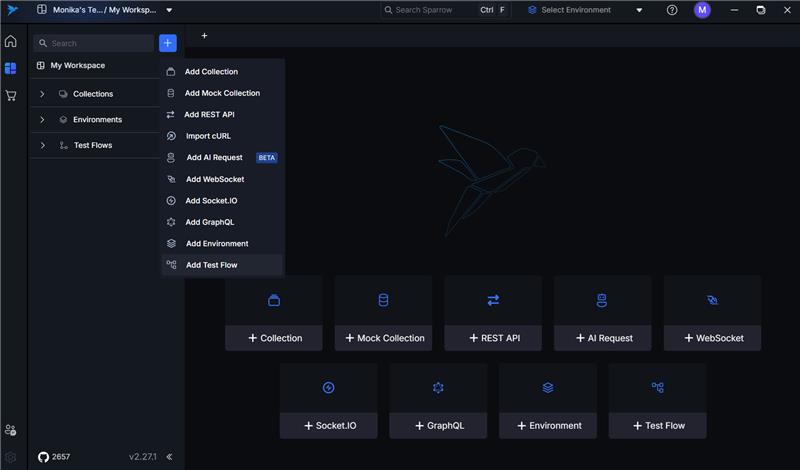This screenshot has width=800, height=470.
Task: Choose Add GraphQL menu item
Action: pos(222,222)
